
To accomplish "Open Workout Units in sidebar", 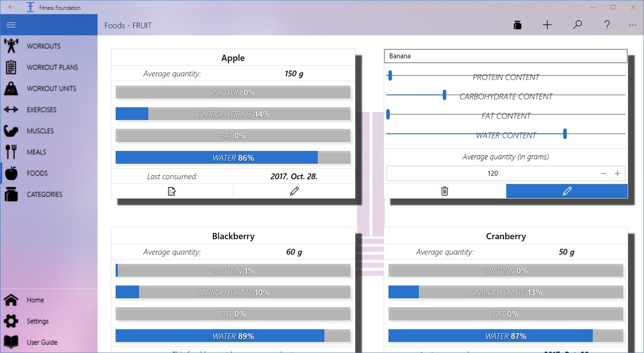I will click(49, 88).
